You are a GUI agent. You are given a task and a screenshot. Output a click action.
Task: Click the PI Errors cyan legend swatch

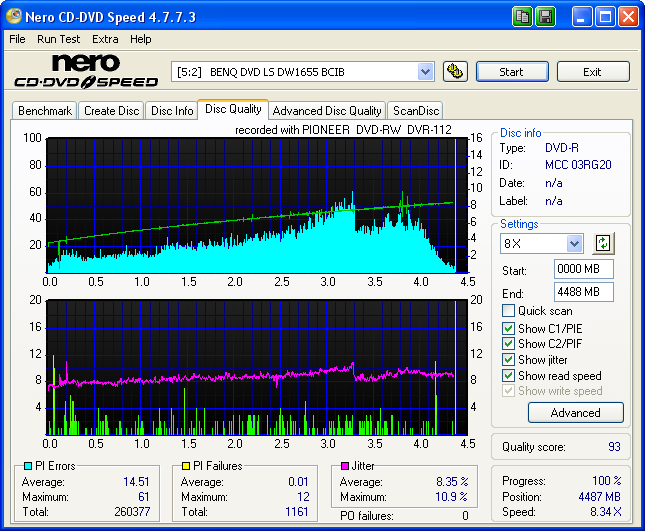pos(28,466)
